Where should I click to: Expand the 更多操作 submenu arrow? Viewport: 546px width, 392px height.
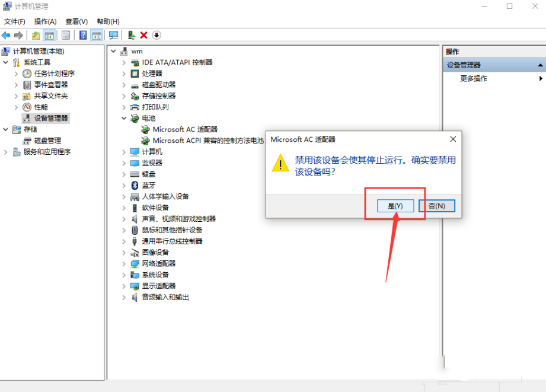541,78
